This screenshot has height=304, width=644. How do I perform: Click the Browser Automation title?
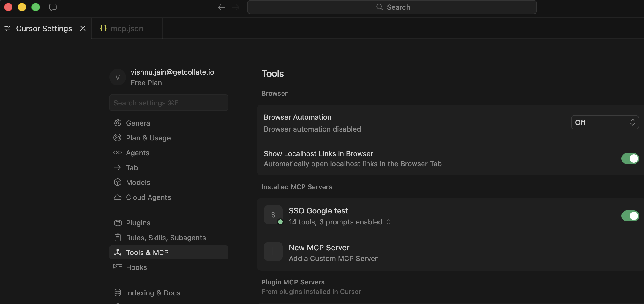click(x=297, y=117)
